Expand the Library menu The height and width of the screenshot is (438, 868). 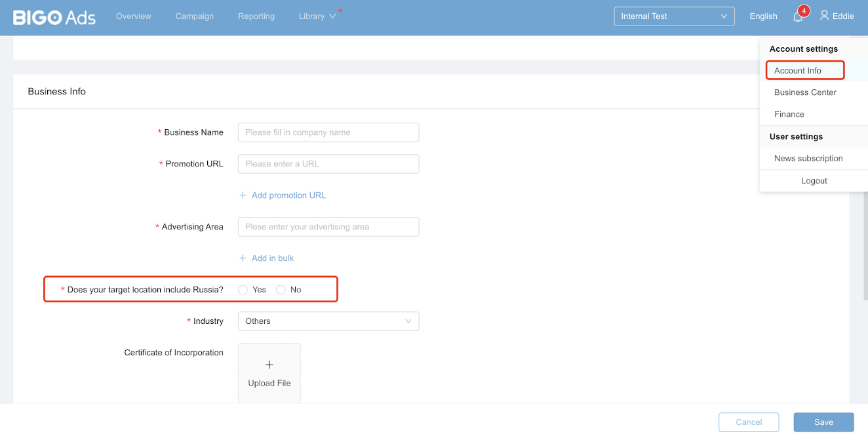317,16
